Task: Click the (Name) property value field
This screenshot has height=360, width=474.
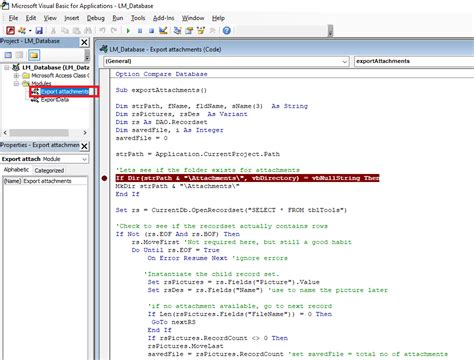Action: coord(55,181)
